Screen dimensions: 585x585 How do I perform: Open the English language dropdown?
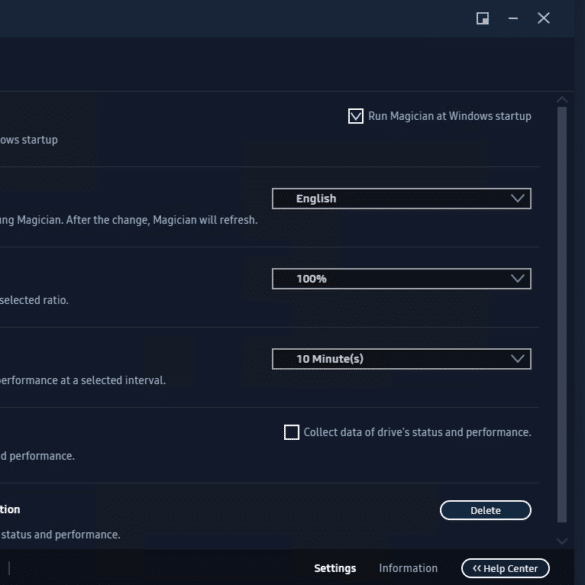[401, 198]
